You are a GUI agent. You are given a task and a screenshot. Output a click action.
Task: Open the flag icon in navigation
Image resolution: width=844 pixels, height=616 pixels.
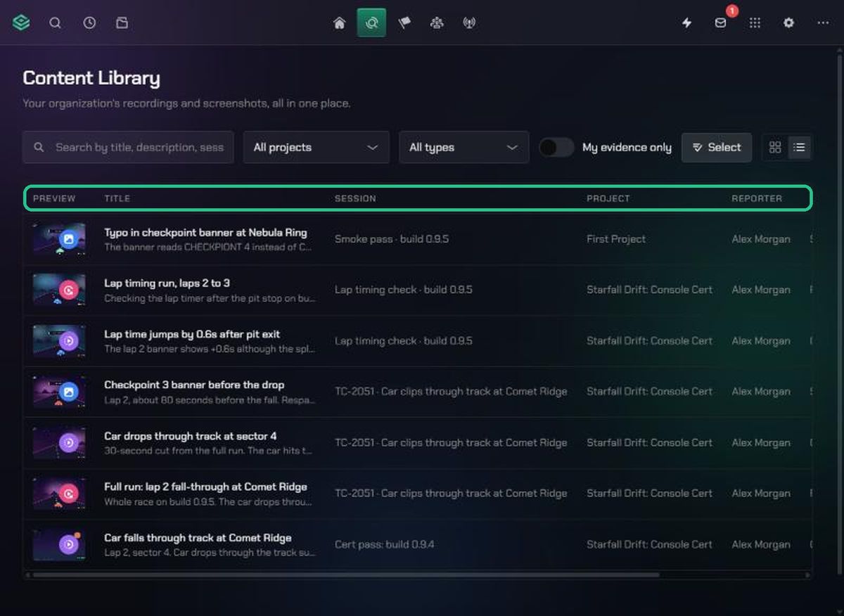[404, 23]
